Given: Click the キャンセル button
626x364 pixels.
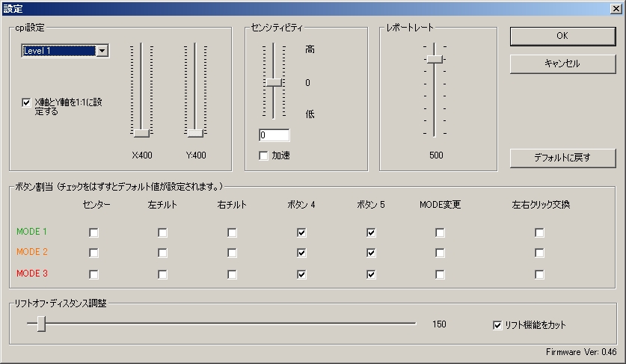Looking at the screenshot, I should (562, 64).
